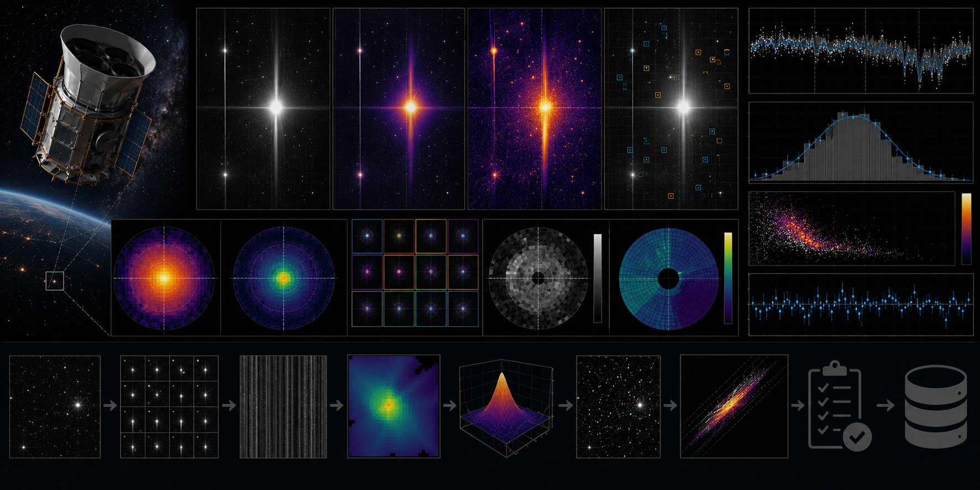
Task: Select the diagonal orange streak correlation plot
Action: click(x=734, y=407)
